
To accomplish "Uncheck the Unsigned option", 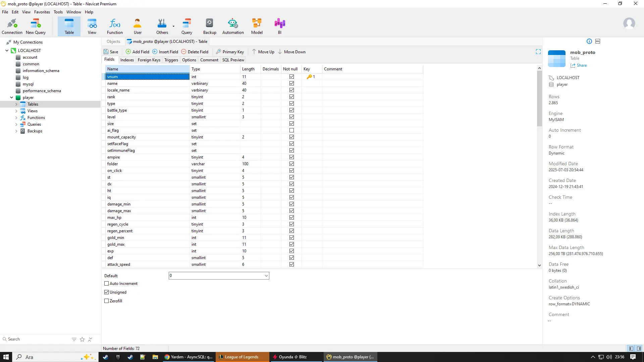I will pyautogui.click(x=107, y=292).
